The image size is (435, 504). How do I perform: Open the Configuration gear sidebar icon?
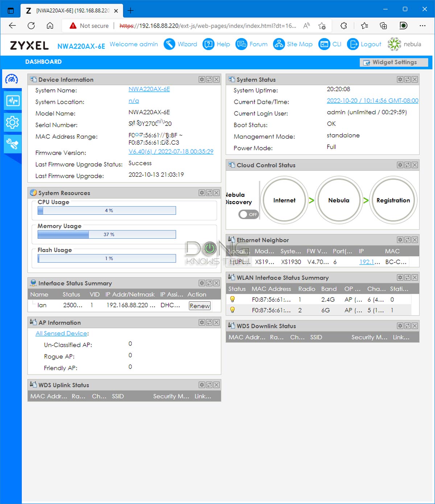coord(13,122)
